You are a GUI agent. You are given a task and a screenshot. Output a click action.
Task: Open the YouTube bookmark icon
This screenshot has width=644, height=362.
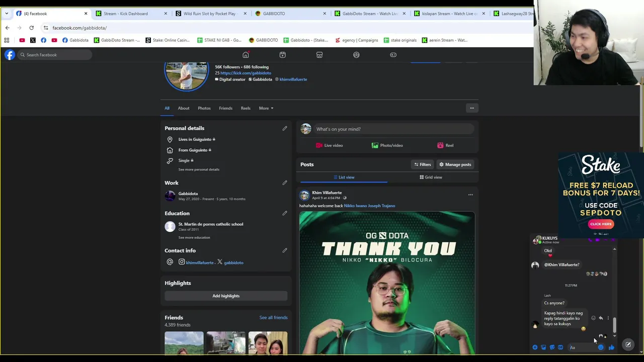(22, 40)
